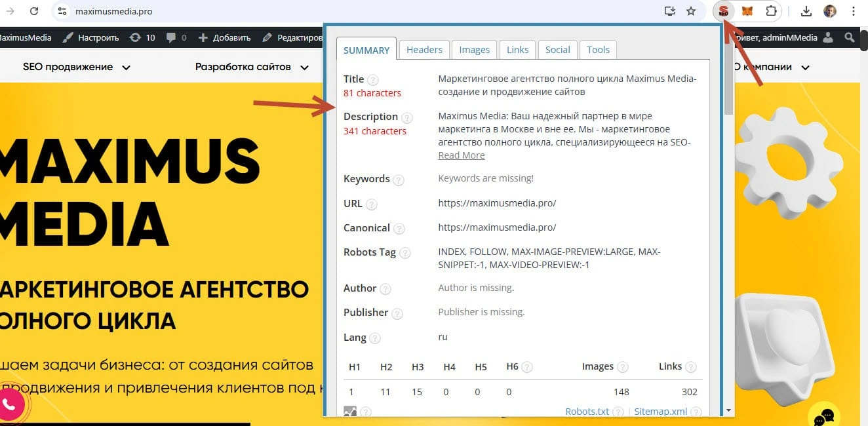Switch to the Social tab
This screenshot has height=426, width=868.
tap(558, 49)
